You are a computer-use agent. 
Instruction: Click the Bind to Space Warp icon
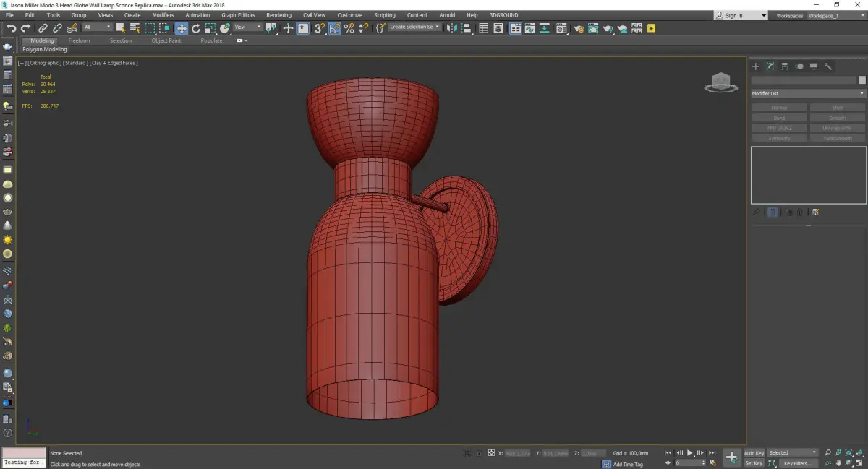tap(72, 28)
